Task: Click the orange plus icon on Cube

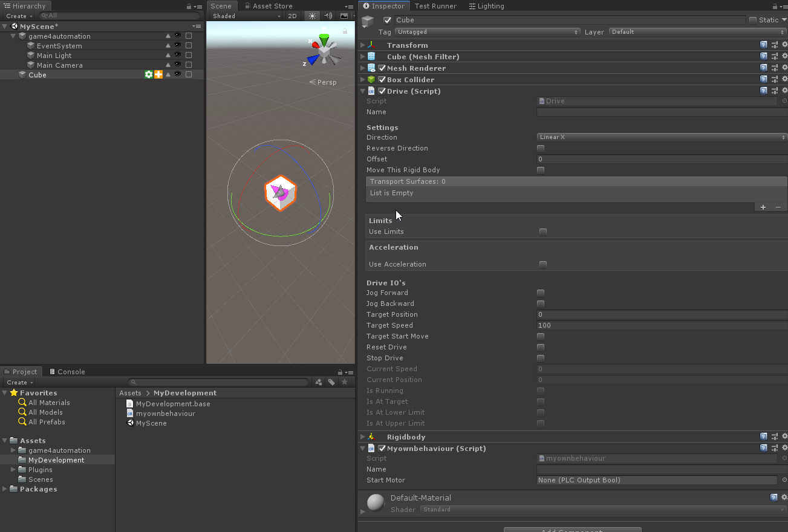Action: pyautogui.click(x=158, y=74)
